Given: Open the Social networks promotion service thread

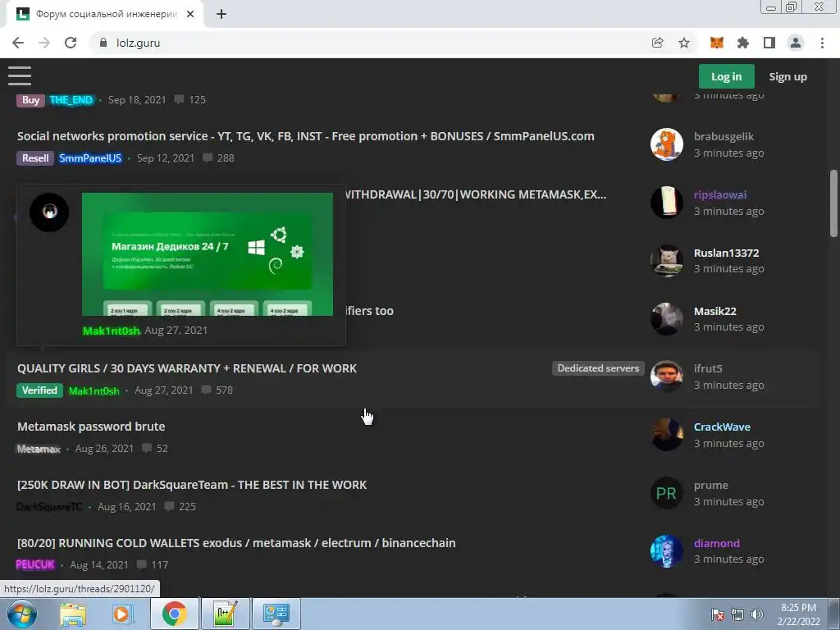Looking at the screenshot, I should point(305,136).
